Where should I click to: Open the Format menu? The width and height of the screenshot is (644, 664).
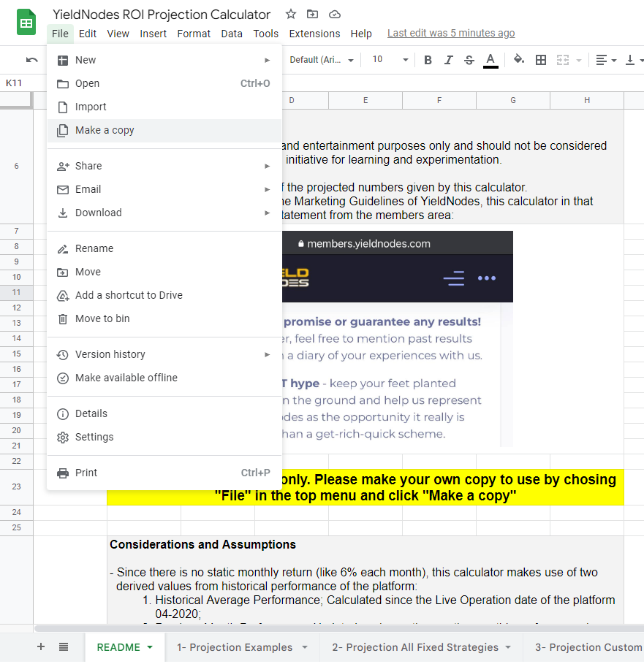tap(194, 34)
